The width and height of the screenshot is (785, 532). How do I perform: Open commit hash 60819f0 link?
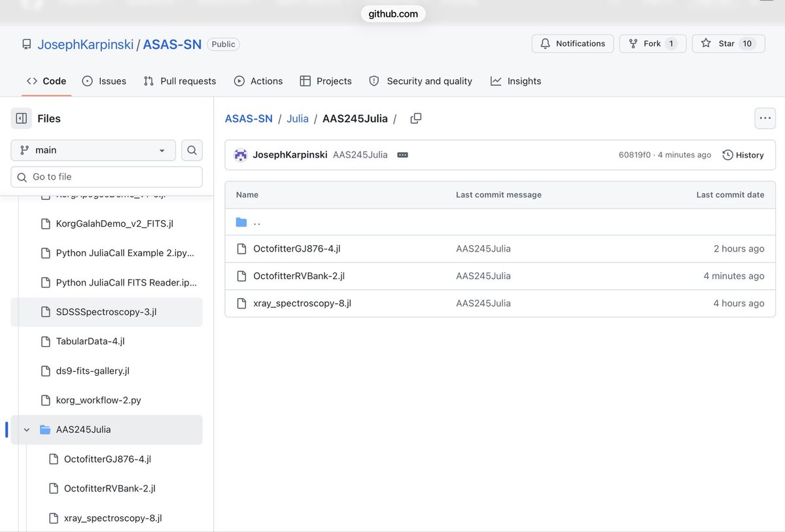[635, 155]
